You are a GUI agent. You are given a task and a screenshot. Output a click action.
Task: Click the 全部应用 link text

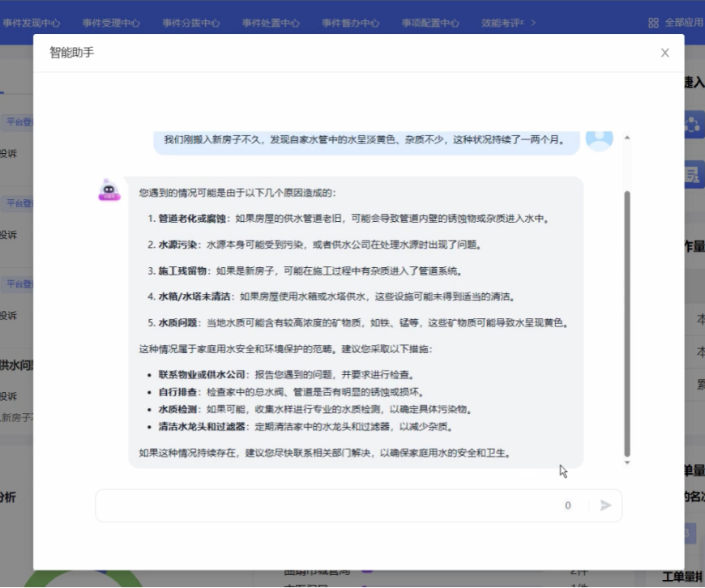coord(683,23)
